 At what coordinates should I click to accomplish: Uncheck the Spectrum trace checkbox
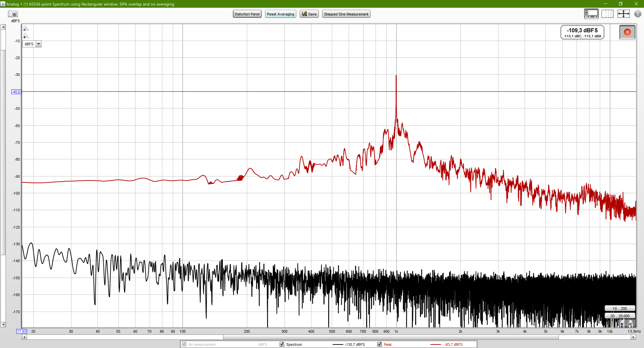282,344
